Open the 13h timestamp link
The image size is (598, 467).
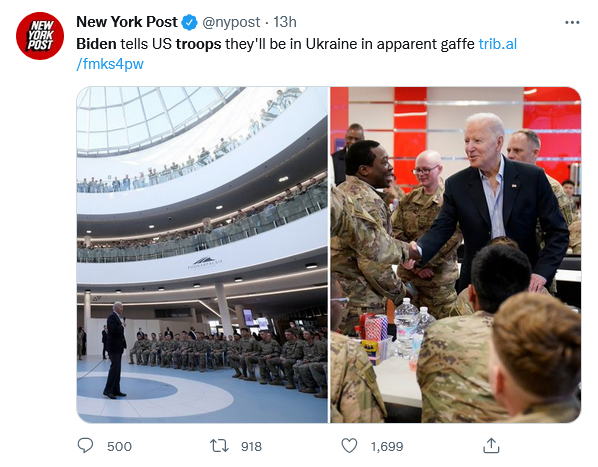click(x=285, y=22)
